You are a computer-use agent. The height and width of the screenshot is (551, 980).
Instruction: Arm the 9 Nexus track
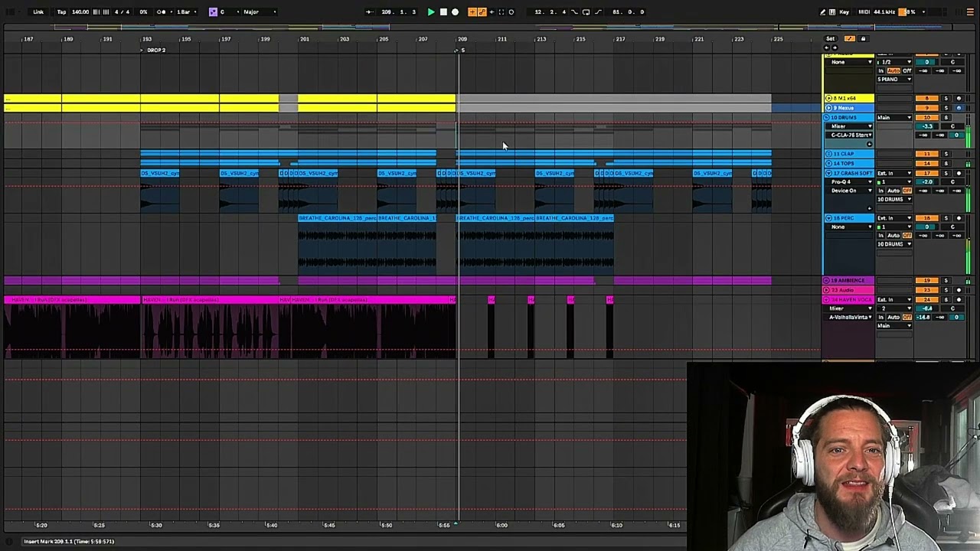959,108
